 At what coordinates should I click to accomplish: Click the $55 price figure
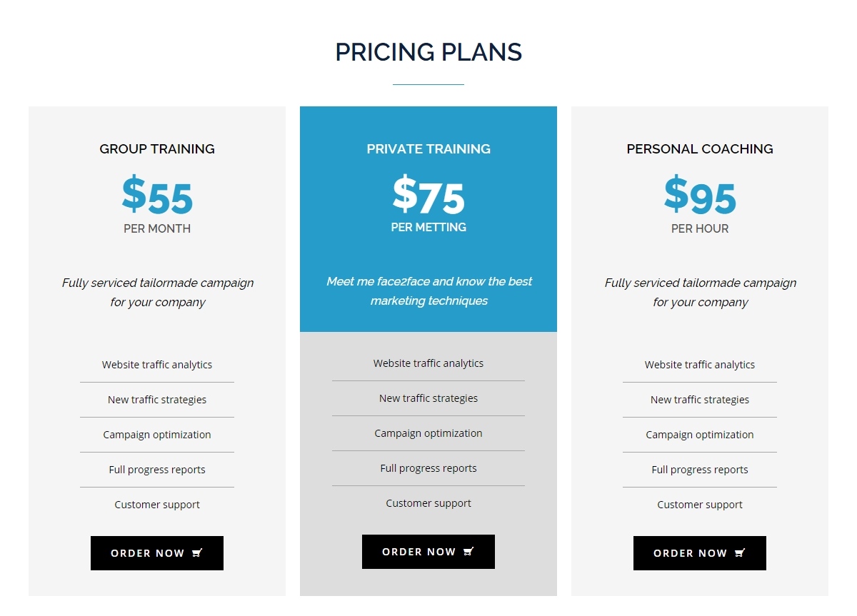tap(157, 196)
